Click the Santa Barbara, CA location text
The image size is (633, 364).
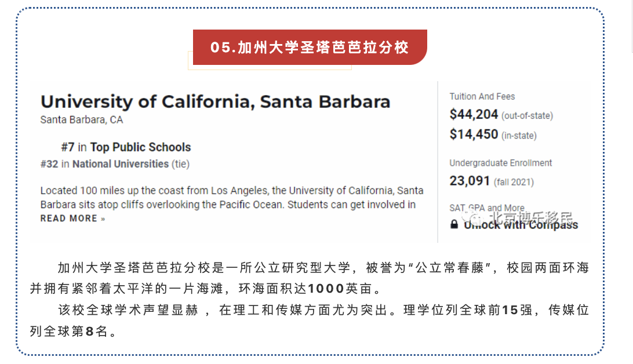(x=82, y=120)
